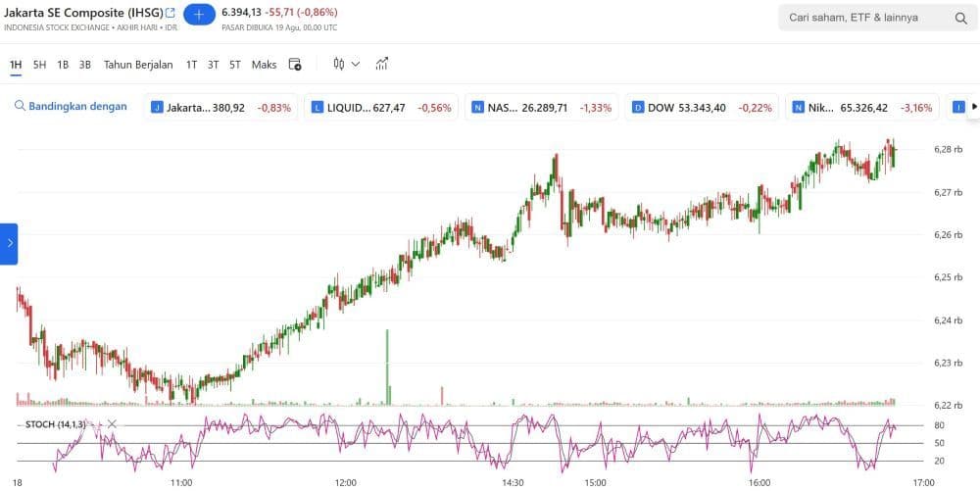The height and width of the screenshot is (491, 980).
Task: Click the STOCH (14,1,3) indicator label
Action: [56, 424]
